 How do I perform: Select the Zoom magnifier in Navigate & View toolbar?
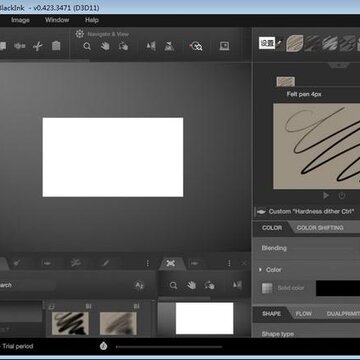87,46
